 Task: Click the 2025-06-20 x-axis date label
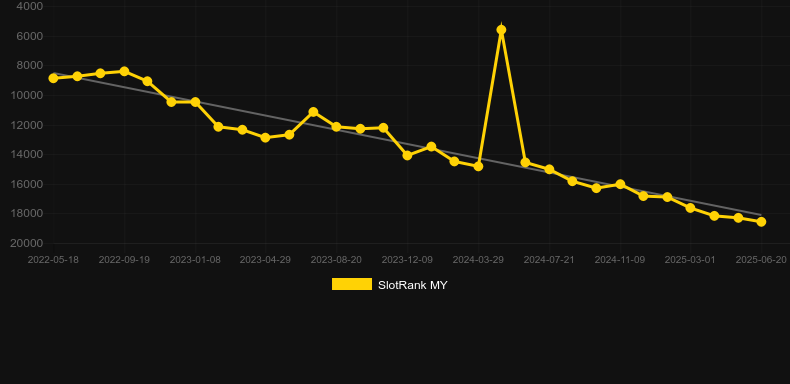[761, 260]
